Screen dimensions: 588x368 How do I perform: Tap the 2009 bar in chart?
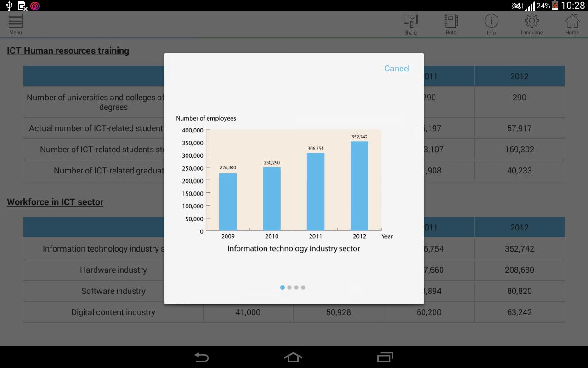pos(228,201)
